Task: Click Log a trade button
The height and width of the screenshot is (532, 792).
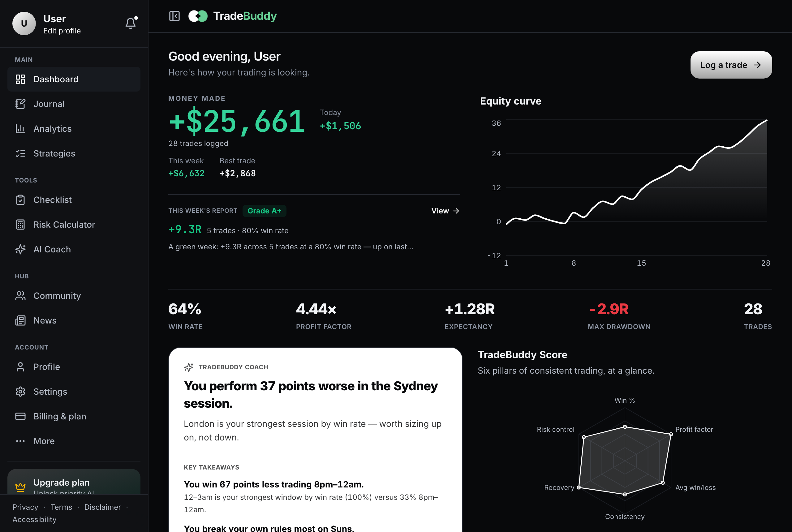Action: [731, 65]
